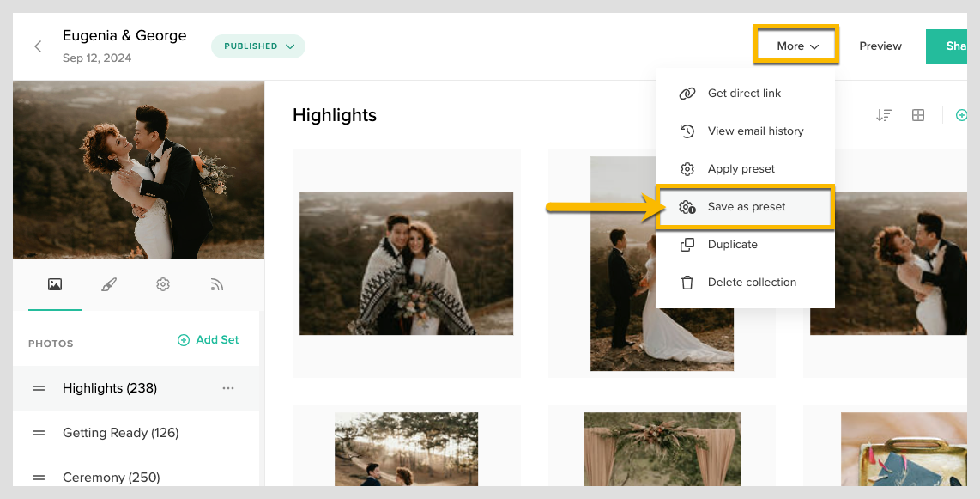Select Delete collection in the menu

(x=752, y=283)
